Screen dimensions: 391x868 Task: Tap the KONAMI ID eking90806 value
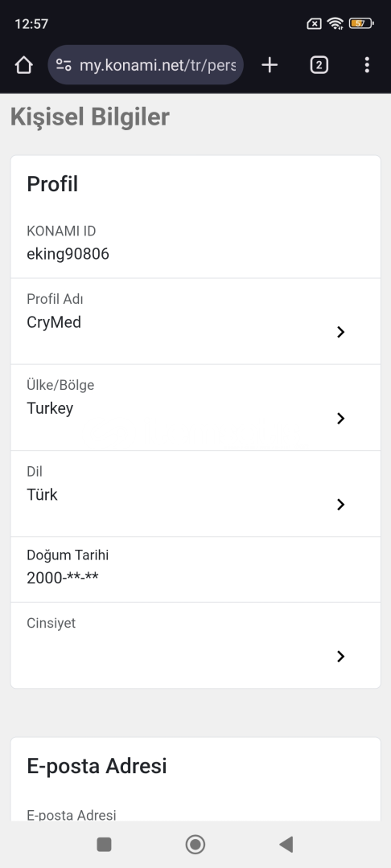coord(68,254)
